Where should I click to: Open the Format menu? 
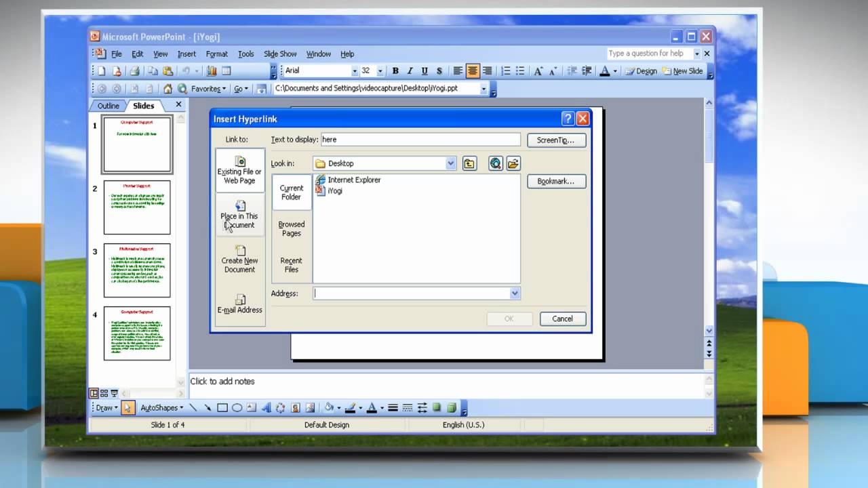tap(216, 54)
